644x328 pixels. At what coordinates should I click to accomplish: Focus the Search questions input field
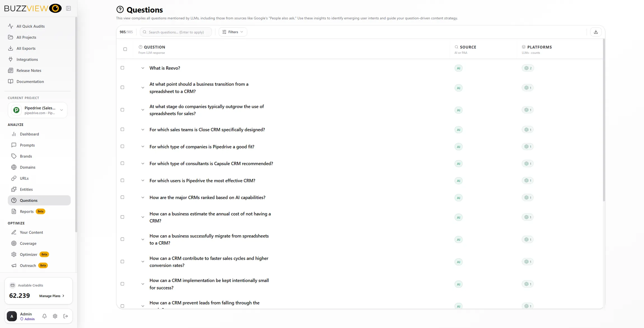(x=176, y=32)
